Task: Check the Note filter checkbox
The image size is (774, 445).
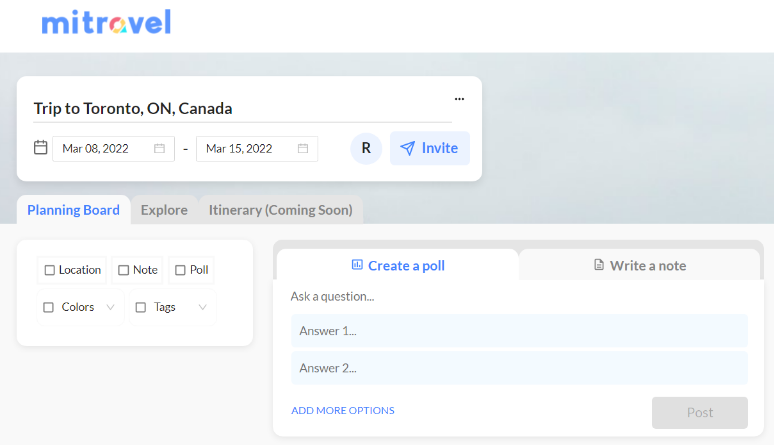Action: click(123, 270)
